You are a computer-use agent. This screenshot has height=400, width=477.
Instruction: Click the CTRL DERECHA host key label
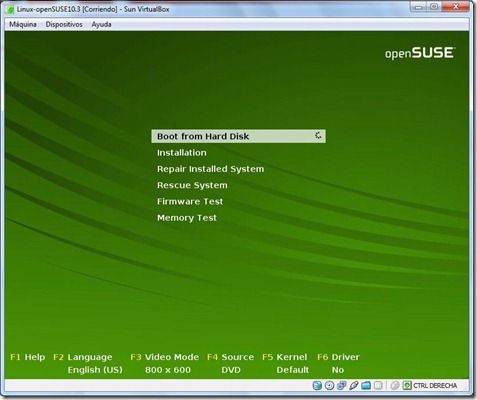coord(435,386)
